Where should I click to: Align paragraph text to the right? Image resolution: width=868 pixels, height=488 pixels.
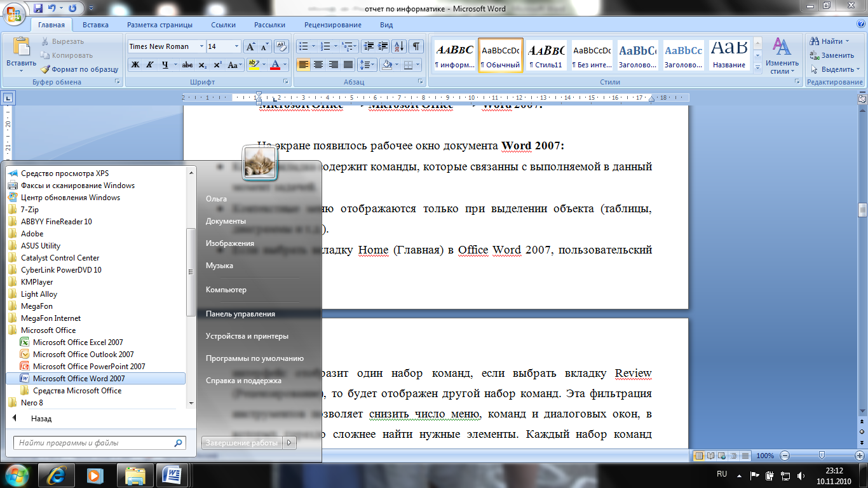(x=333, y=65)
